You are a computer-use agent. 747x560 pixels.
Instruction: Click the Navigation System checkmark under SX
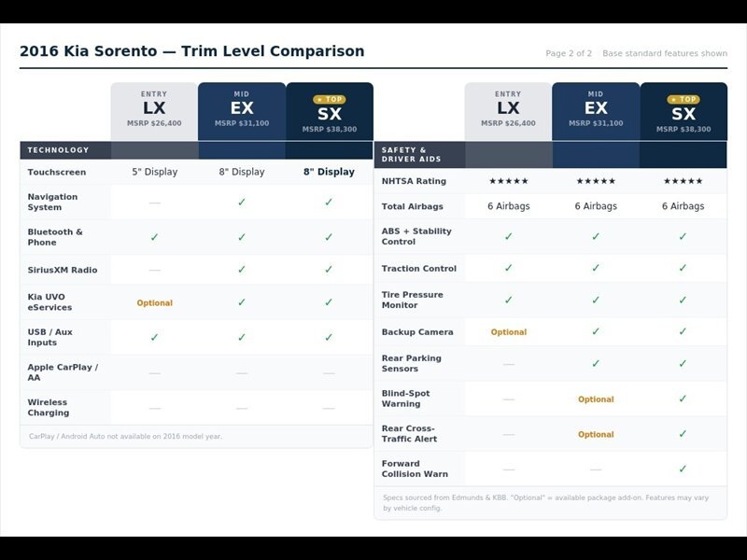click(329, 202)
